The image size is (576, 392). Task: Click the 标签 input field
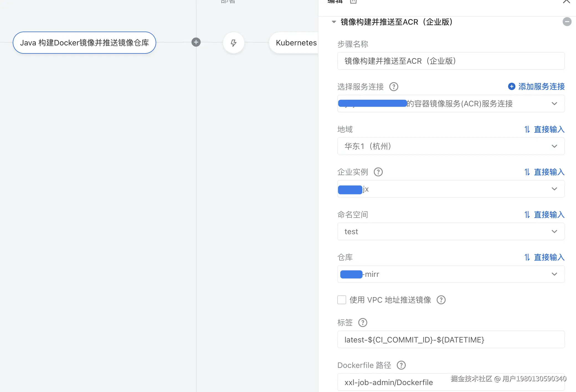451,340
